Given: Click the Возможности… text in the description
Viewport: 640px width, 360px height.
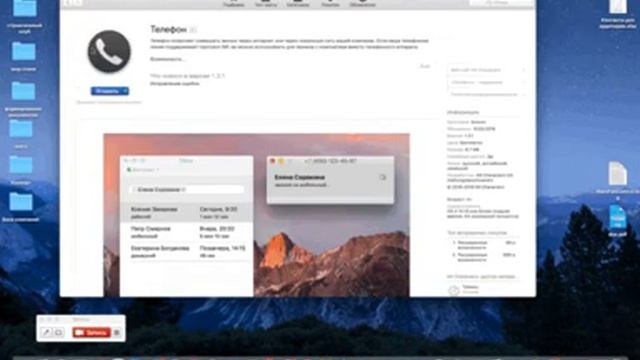Looking at the screenshot, I should 168,59.
